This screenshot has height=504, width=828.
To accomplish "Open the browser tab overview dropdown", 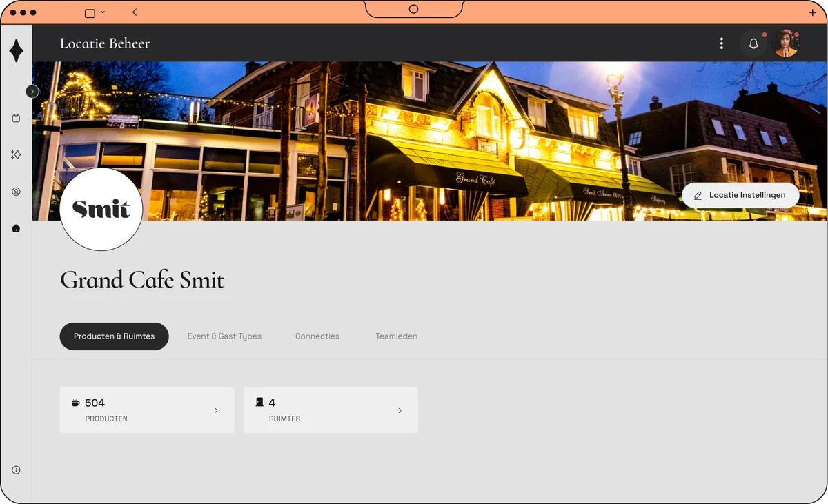I will pos(95,12).
